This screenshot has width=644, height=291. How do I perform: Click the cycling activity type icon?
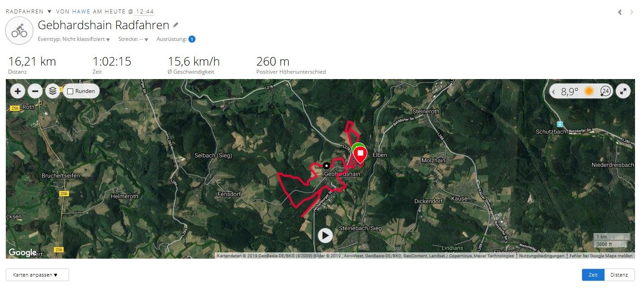[19, 31]
